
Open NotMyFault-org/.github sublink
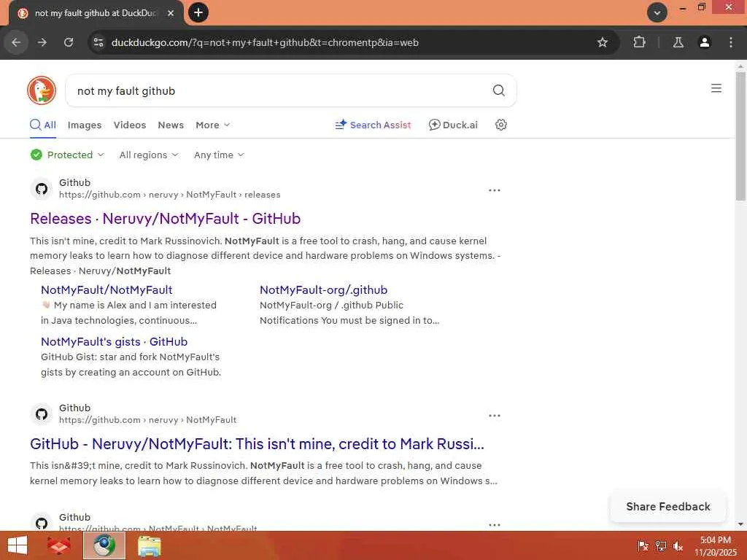(323, 289)
